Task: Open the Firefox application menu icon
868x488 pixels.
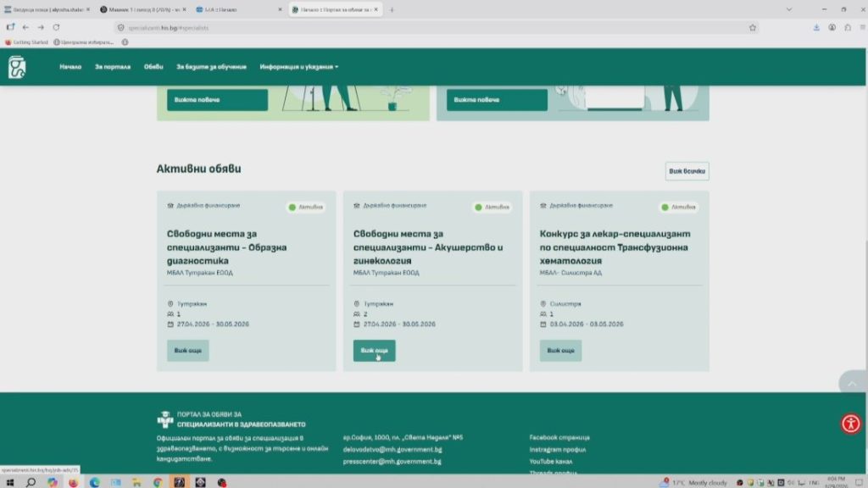Action: [x=861, y=27]
